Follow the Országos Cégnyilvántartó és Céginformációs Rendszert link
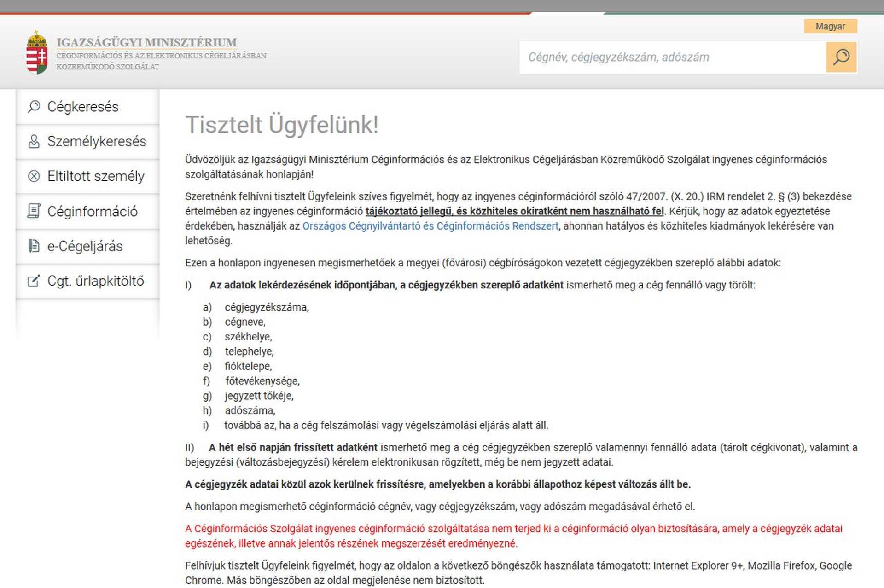 click(x=430, y=226)
